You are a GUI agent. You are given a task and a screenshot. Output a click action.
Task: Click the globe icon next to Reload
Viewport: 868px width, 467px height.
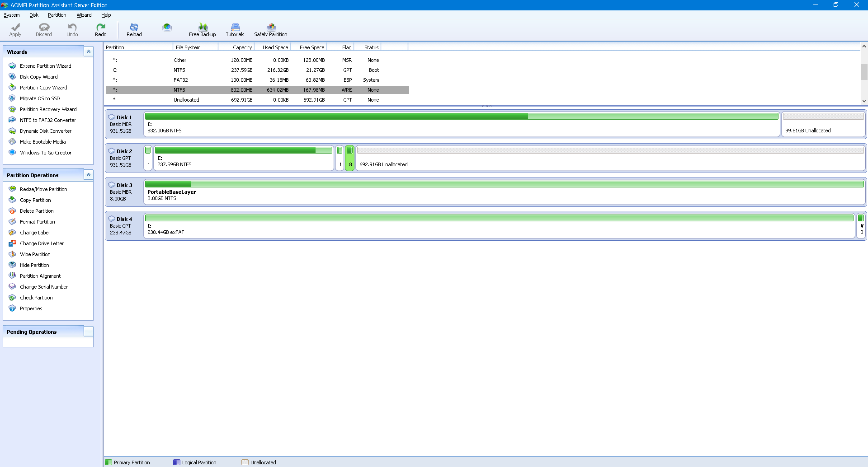tap(167, 28)
